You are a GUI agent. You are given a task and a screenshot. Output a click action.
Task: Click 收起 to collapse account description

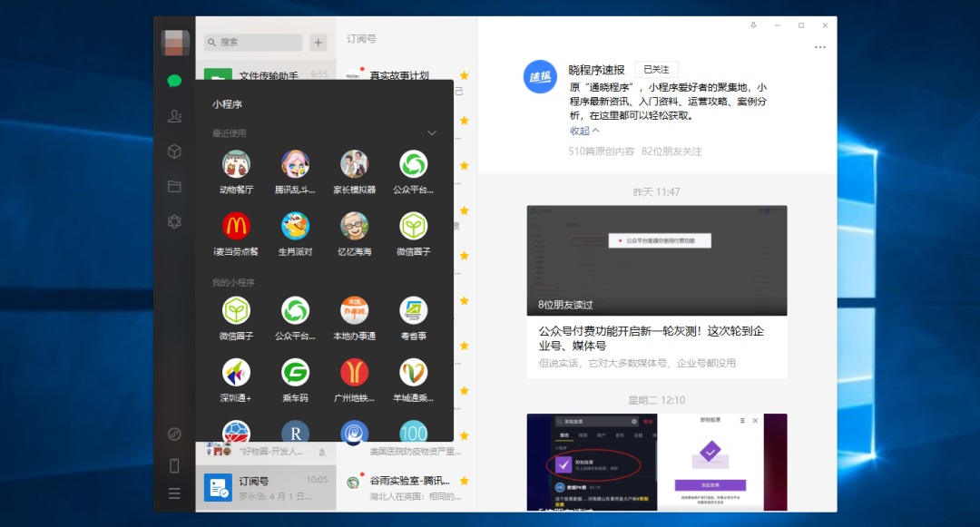[x=583, y=132]
